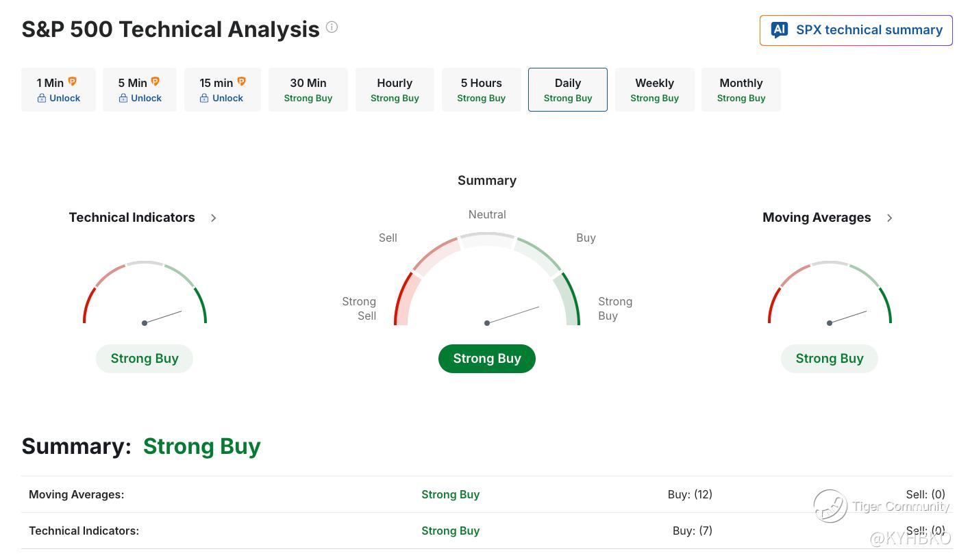970x560 pixels.
Task: Click the AI chat icon in summary button
Action: (x=779, y=30)
